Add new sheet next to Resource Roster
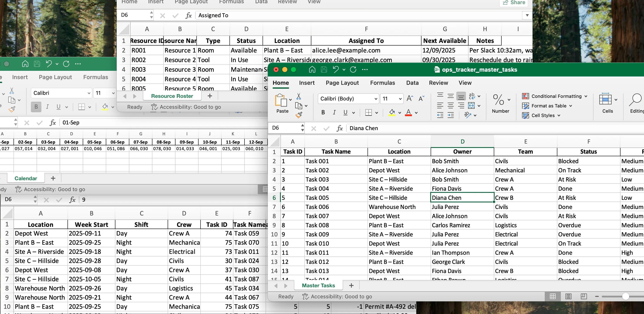 [210, 96]
